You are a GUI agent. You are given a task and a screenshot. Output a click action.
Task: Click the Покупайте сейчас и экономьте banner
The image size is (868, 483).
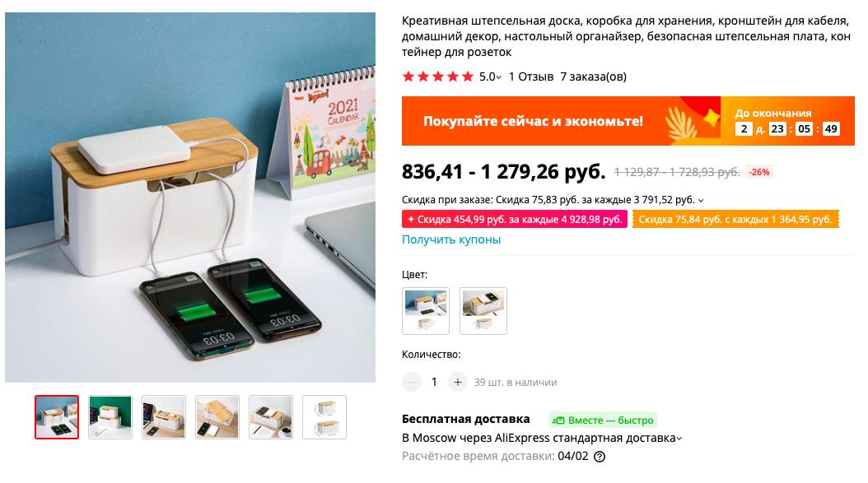[x=628, y=121]
